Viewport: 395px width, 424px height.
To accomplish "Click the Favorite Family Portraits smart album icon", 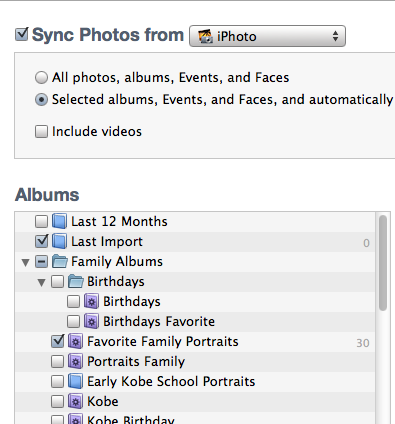I will [x=75, y=341].
